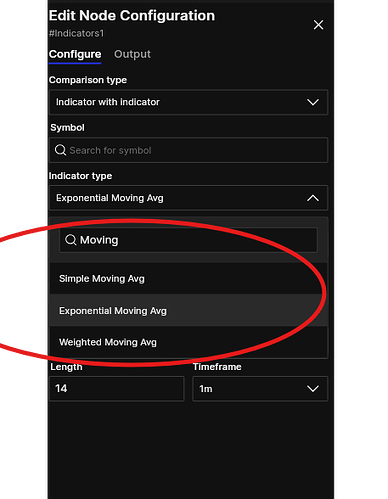Open the Comparison type dropdown
The width and height of the screenshot is (388, 499).
[x=189, y=102]
